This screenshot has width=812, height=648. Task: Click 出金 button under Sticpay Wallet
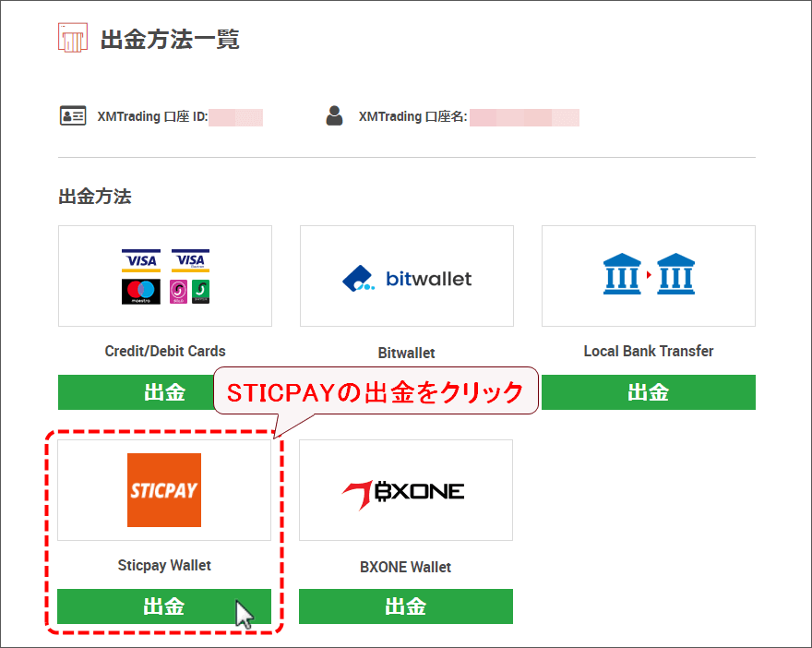coord(164,606)
